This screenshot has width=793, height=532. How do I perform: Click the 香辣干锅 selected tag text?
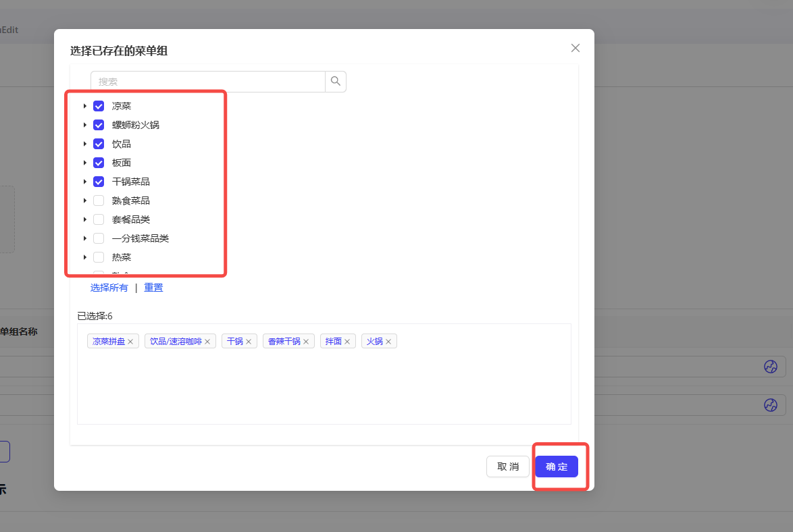point(284,342)
